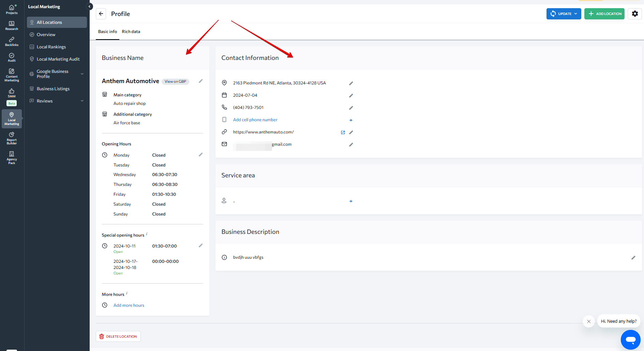This screenshot has height=351, width=644.
Task: Click the Add more hours link
Action: pos(129,305)
